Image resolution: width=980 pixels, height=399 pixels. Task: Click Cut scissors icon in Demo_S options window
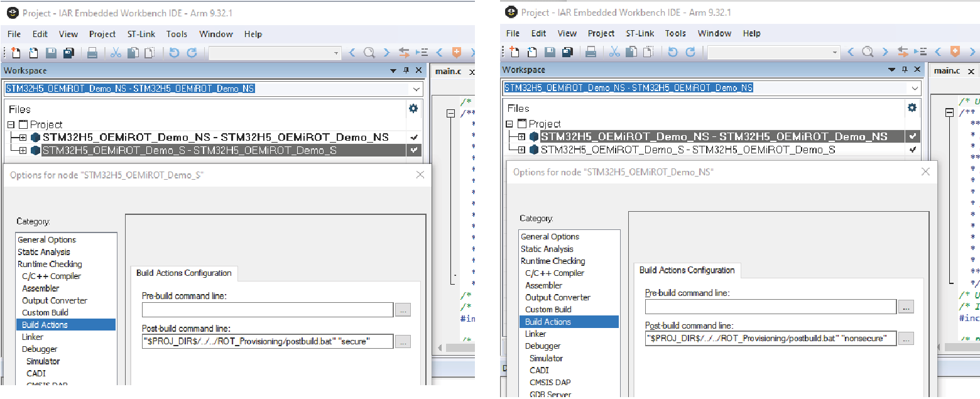click(x=116, y=53)
